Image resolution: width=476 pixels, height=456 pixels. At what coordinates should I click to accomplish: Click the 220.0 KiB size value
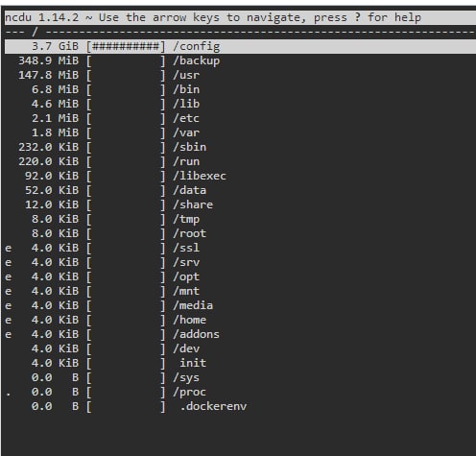48,161
